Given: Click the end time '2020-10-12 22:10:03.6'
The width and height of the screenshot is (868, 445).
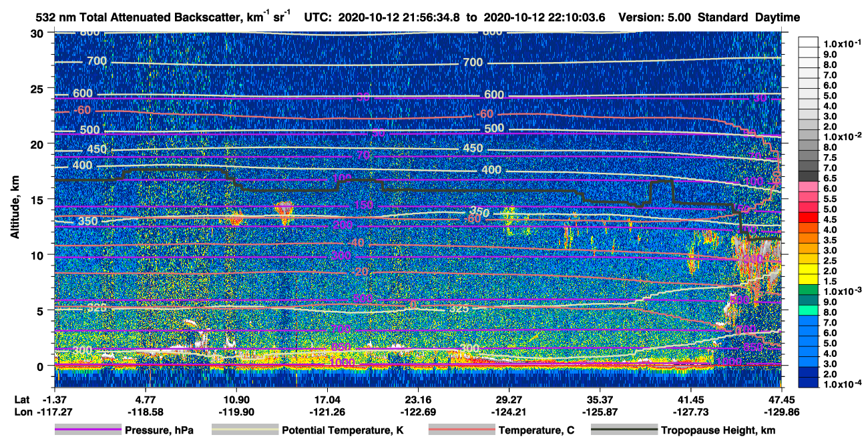Looking at the screenshot, I should (x=544, y=17).
